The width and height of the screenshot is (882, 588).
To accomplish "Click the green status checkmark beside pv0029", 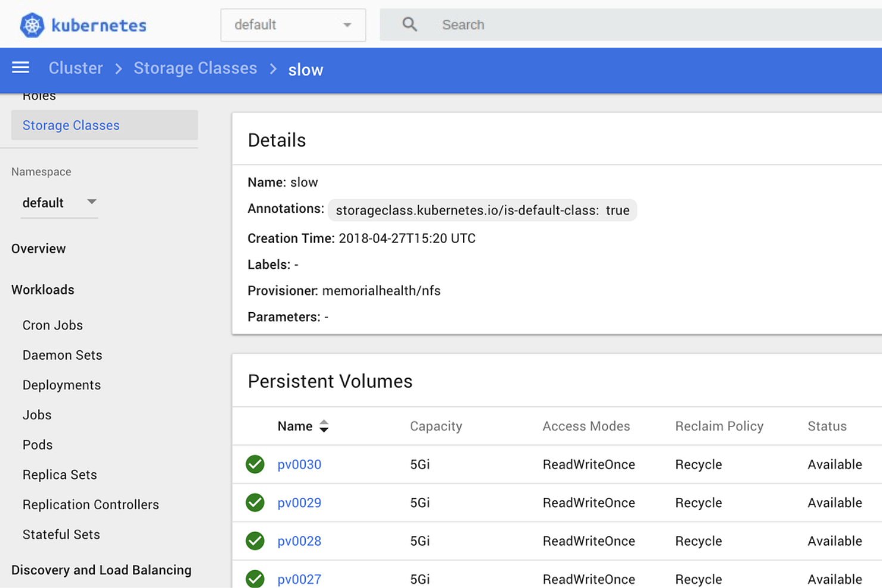I will pyautogui.click(x=254, y=502).
